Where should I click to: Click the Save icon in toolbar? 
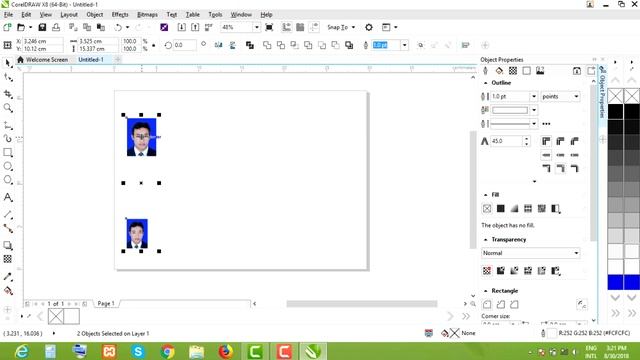tap(42, 27)
